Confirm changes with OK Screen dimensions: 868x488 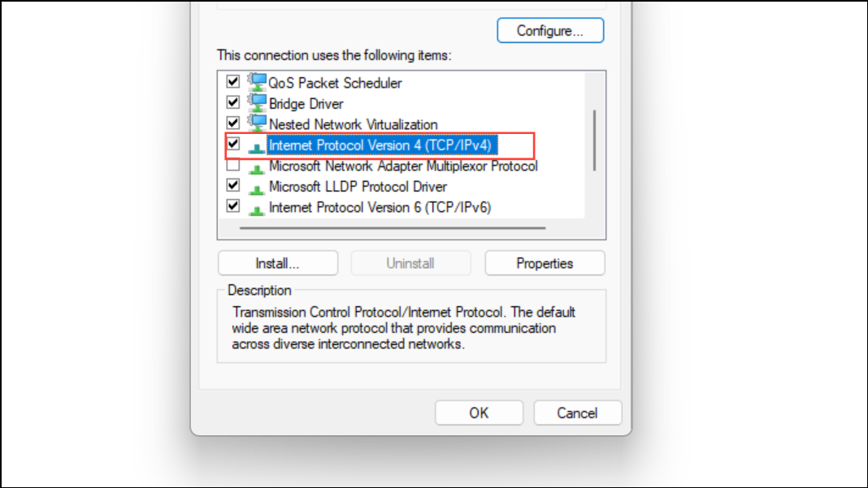(x=479, y=412)
